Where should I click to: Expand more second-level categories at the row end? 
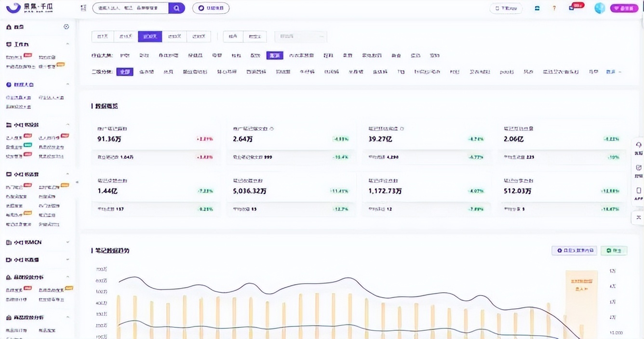[x=613, y=72]
